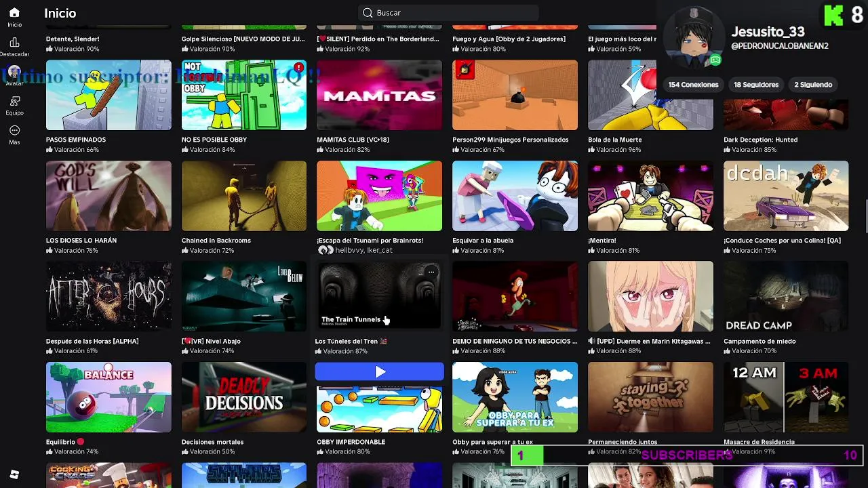Image resolution: width=868 pixels, height=488 pixels.
Task: Open Destacadas charts icon in sidebar
Action: point(14,43)
